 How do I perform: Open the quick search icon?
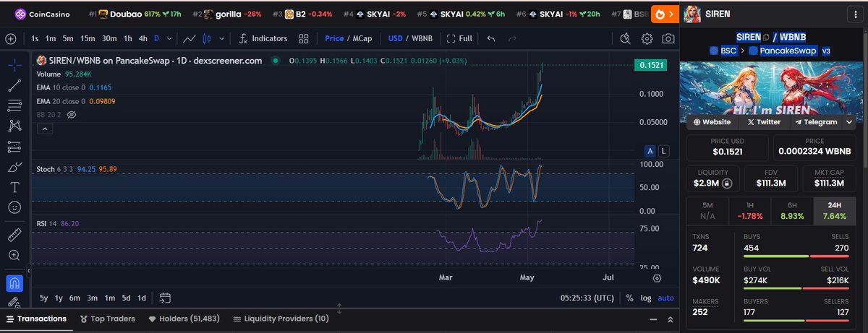(x=626, y=38)
